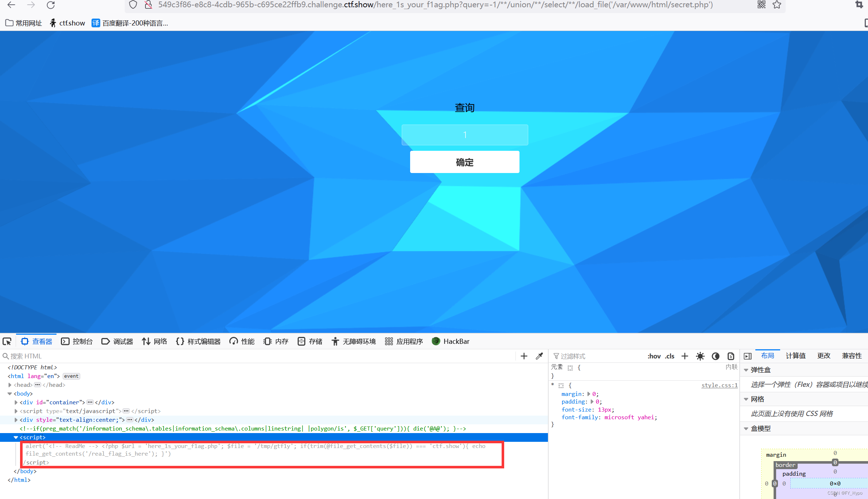Expand the script type=text/javascript node

point(16,411)
